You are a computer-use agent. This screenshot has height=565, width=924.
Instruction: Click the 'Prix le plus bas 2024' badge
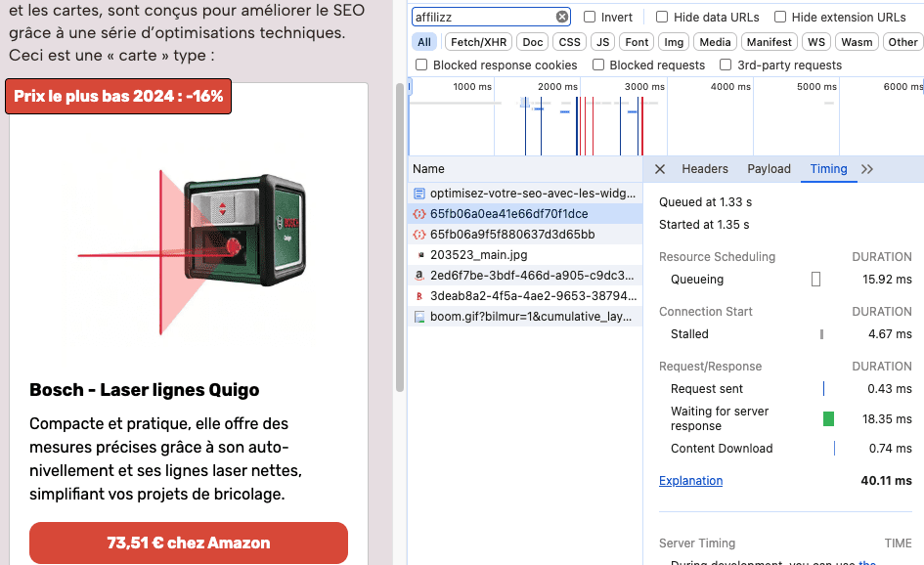pos(118,96)
